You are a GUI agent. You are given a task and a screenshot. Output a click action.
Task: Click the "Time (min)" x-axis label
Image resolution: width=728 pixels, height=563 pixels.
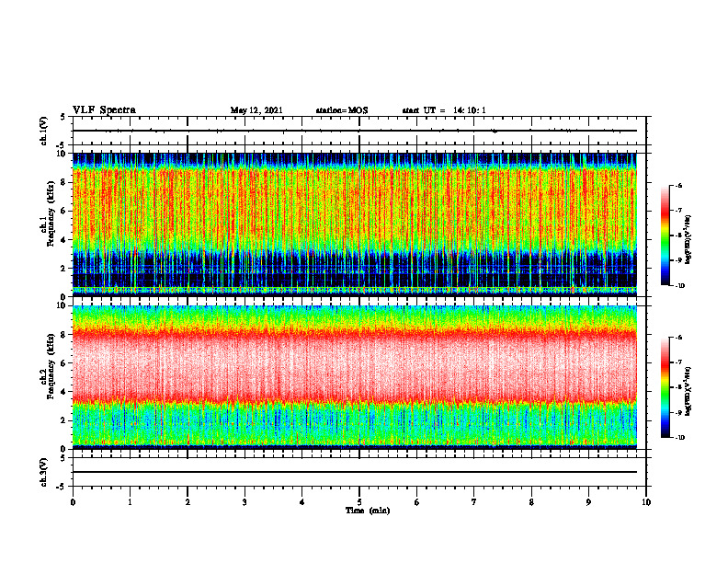pos(368,511)
